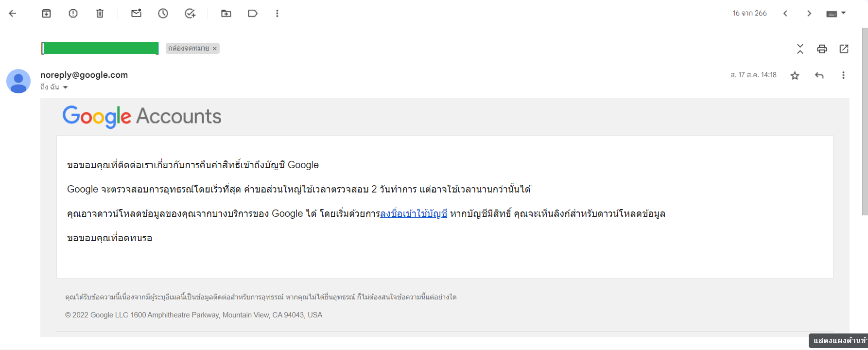The image size is (868, 350).
Task: Go to newer email arrow
Action: tap(785, 14)
